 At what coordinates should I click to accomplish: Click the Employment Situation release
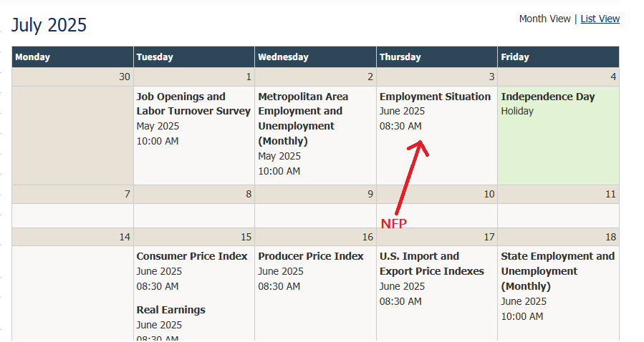pyautogui.click(x=435, y=97)
